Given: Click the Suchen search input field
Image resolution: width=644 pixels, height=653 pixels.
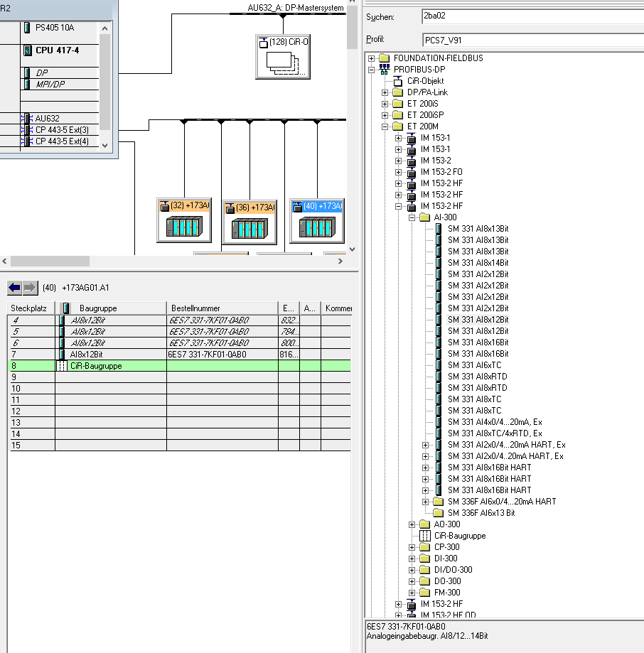Looking at the screenshot, I should [532, 16].
